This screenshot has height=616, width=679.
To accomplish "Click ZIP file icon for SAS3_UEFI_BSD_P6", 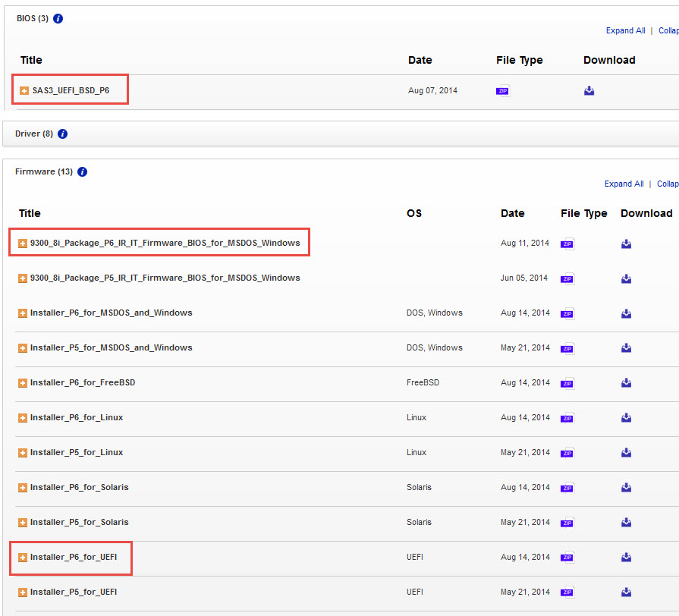I will (x=503, y=91).
